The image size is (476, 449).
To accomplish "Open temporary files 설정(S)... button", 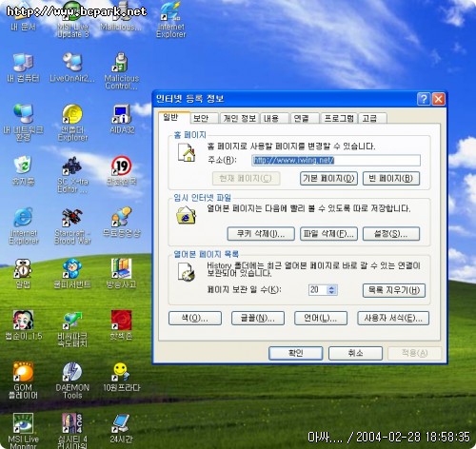I will pyautogui.click(x=391, y=234).
